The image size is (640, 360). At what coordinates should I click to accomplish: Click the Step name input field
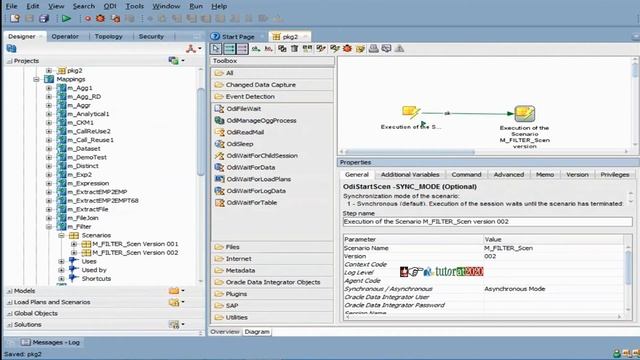(487, 222)
